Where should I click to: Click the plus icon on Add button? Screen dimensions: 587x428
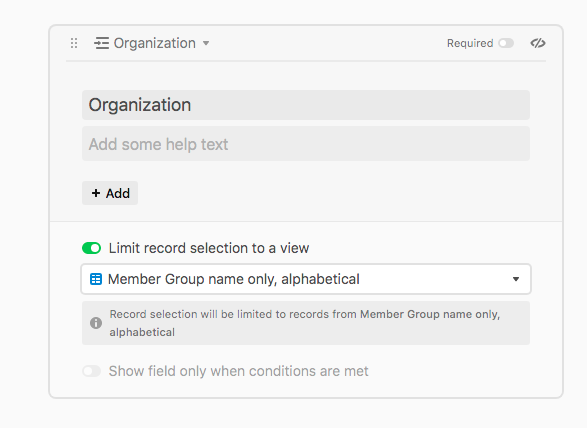[x=96, y=193]
